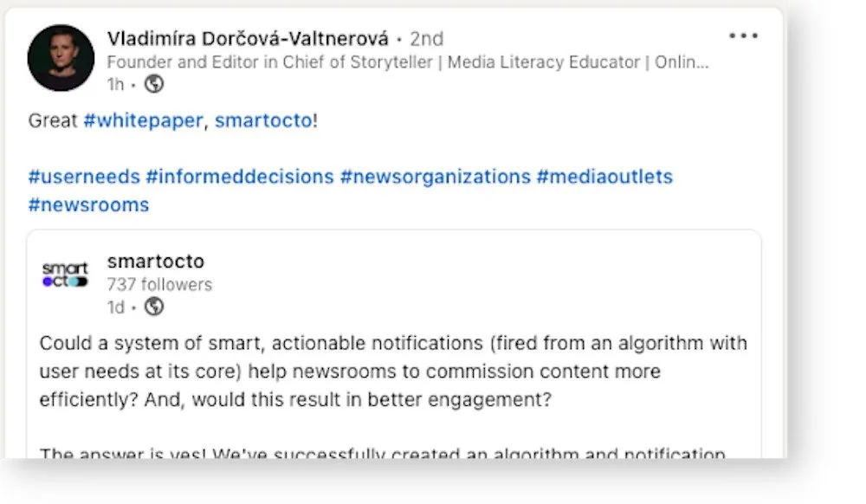This screenshot has width=866, height=504.
Task: Select the smartocto company logo
Action: [x=64, y=274]
